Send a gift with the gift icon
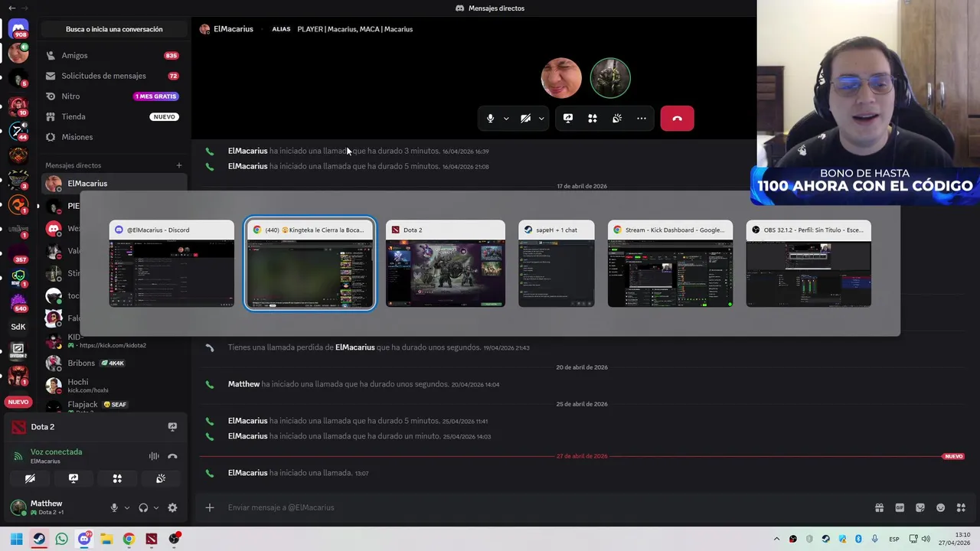The image size is (980, 551). [879, 507]
